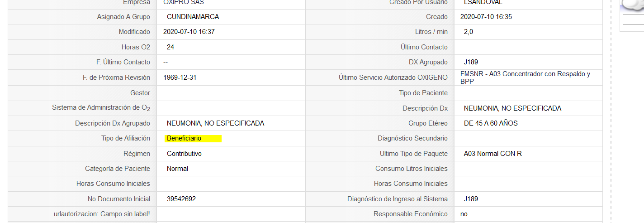644x223 pixels.
Task: Select the DX Agrupado value J189
Action: point(471,62)
